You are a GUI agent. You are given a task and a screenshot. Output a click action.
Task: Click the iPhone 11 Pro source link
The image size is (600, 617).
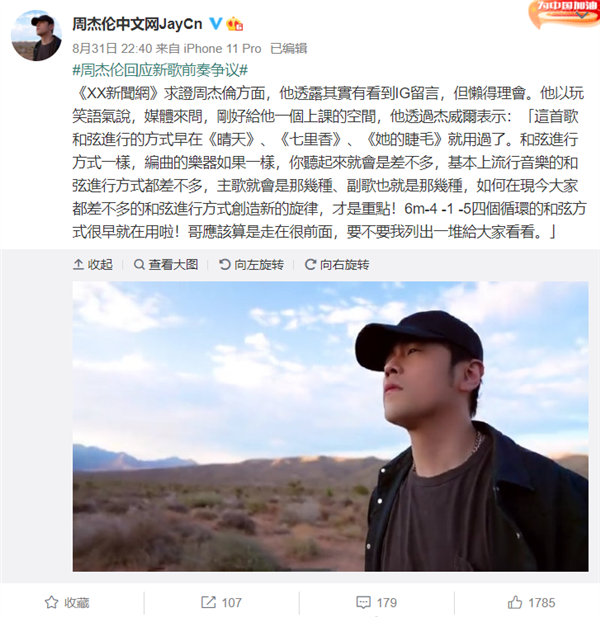tap(222, 48)
